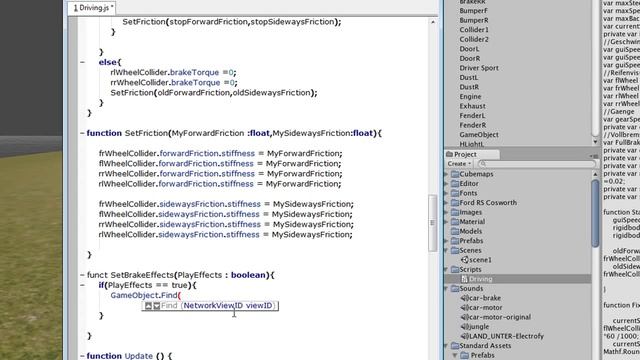This screenshot has width=640, height=360.
Task: Expand the Cubemaps folder arrow
Action: [x=447, y=174]
